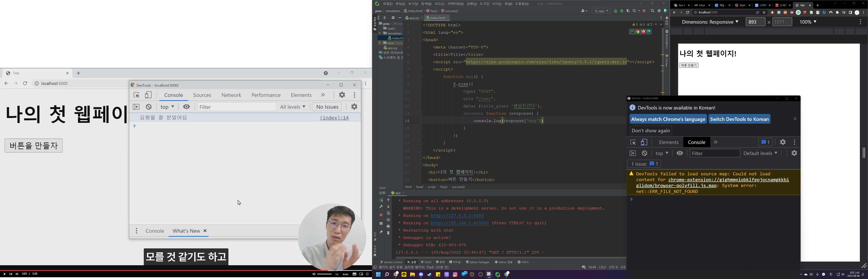
Task: Click the red video progress bar
Action: coord(164,270)
